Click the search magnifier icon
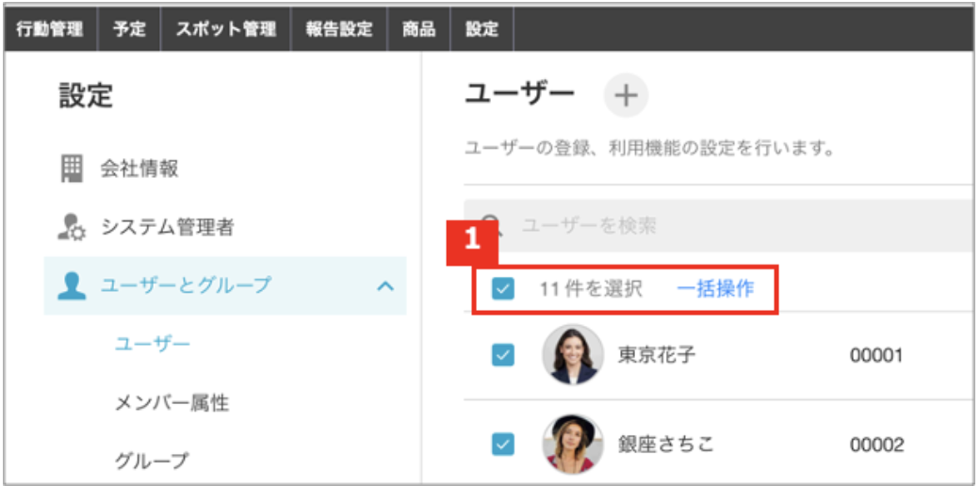Image resolution: width=980 pixels, height=486 pixels. [x=492, y=223]
